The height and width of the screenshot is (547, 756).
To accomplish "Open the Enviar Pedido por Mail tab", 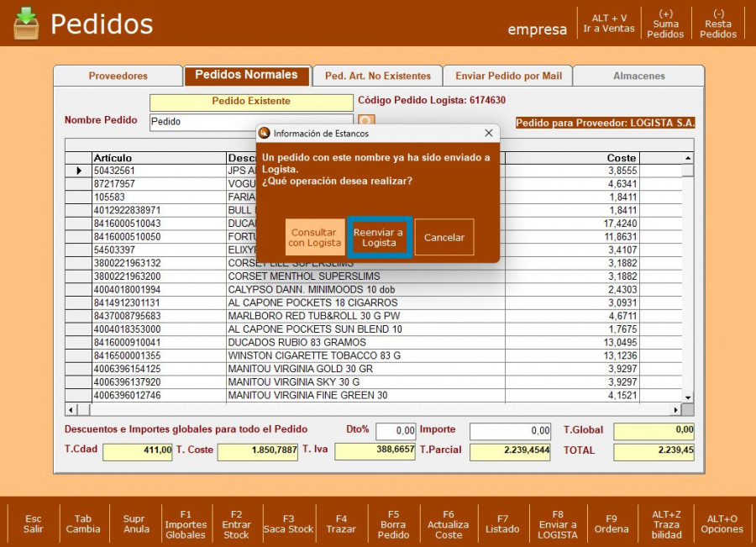I will (508, 76).
